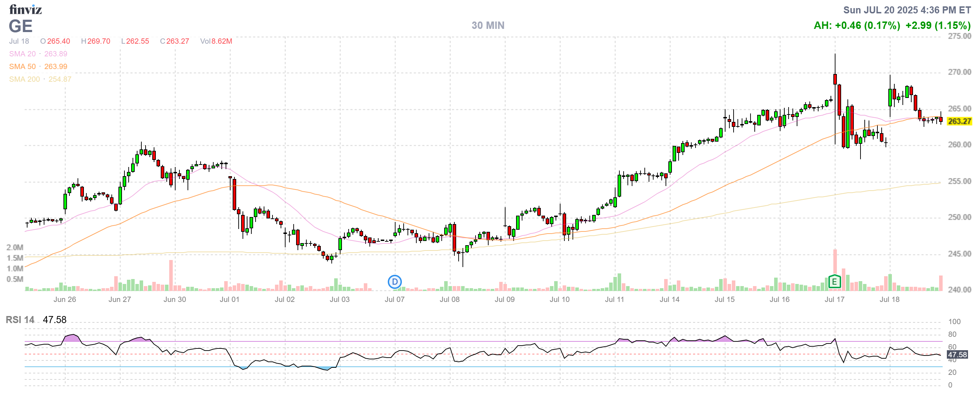Click the 30 MIN timeframe label
Image resolution: width=980 pixels, height=396 pixels.
488,25
